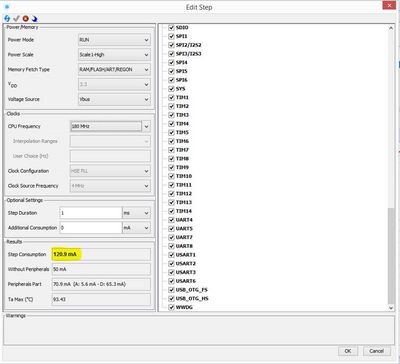Click the Additional Consumption input field
Image resolution: width=400 pixels, height=364 pixels.
pos(91,228)
